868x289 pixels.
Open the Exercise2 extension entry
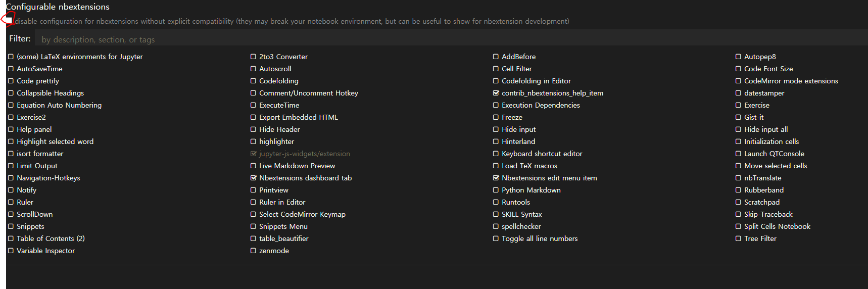click(31, 117)
